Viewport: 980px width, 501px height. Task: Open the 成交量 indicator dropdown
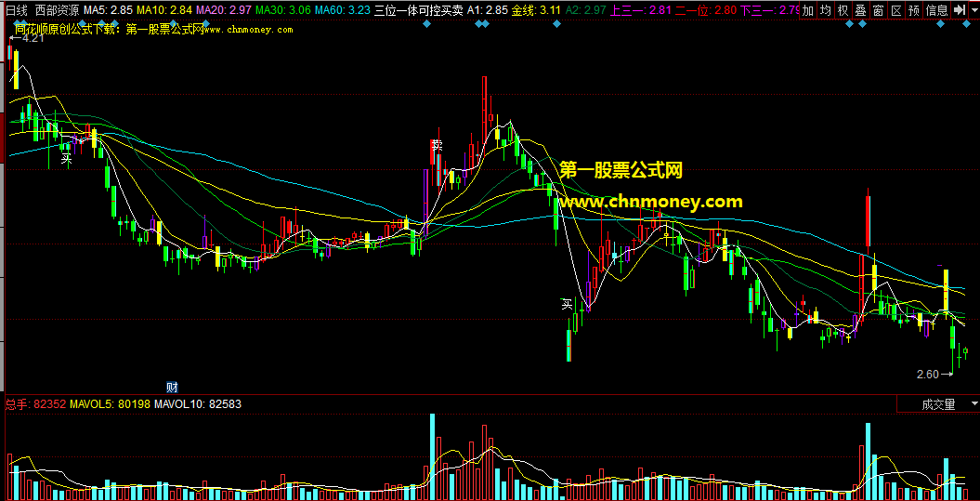(x=938, y=404)
